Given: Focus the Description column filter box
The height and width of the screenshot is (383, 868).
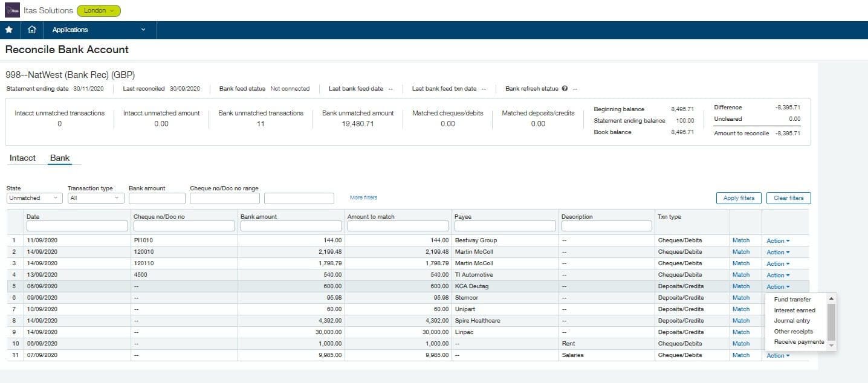Looking at the screenshot, I should [607, 226].
